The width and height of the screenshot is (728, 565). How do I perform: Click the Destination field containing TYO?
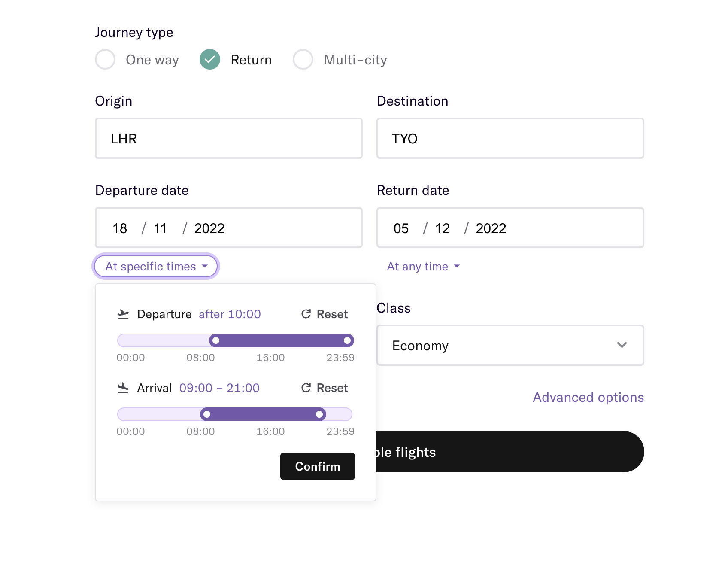coord(510,138)
